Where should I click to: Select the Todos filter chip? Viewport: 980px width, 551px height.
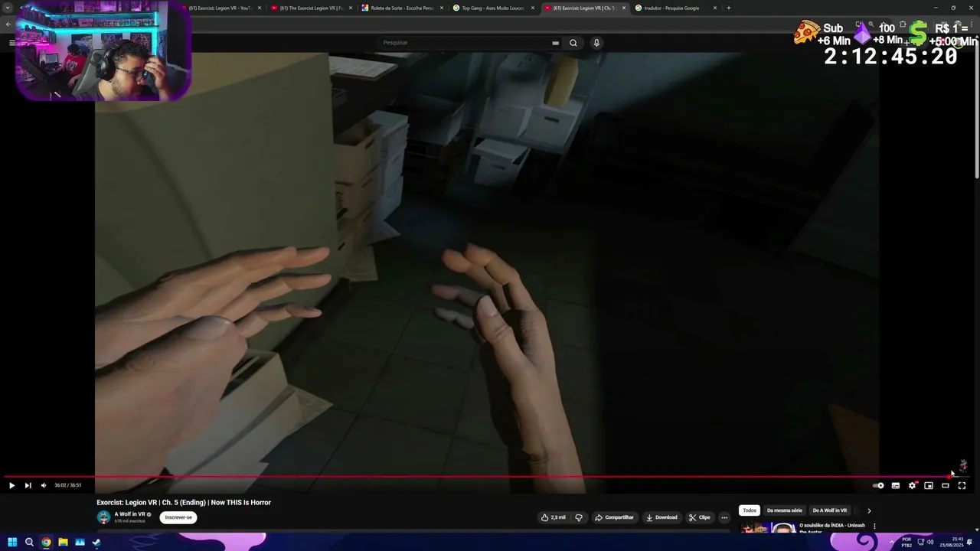pos(750,510)
